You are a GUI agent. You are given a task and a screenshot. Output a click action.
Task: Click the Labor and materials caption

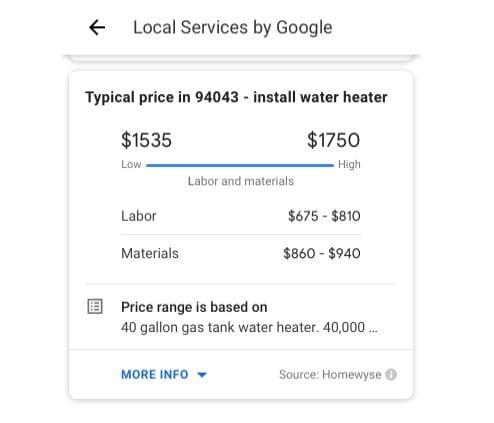(x=241, y=181)
